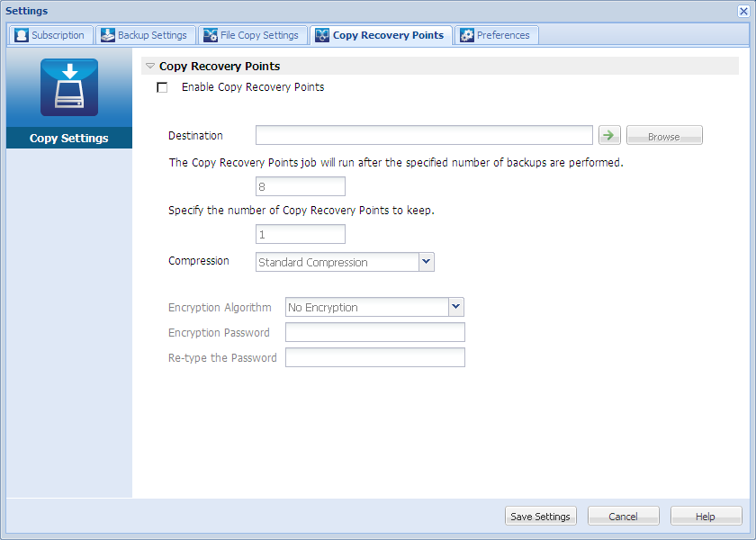Enable the Copy Recovery Points checkbox
The height and width of the screenshot is (540, 756).
point(162,87)
